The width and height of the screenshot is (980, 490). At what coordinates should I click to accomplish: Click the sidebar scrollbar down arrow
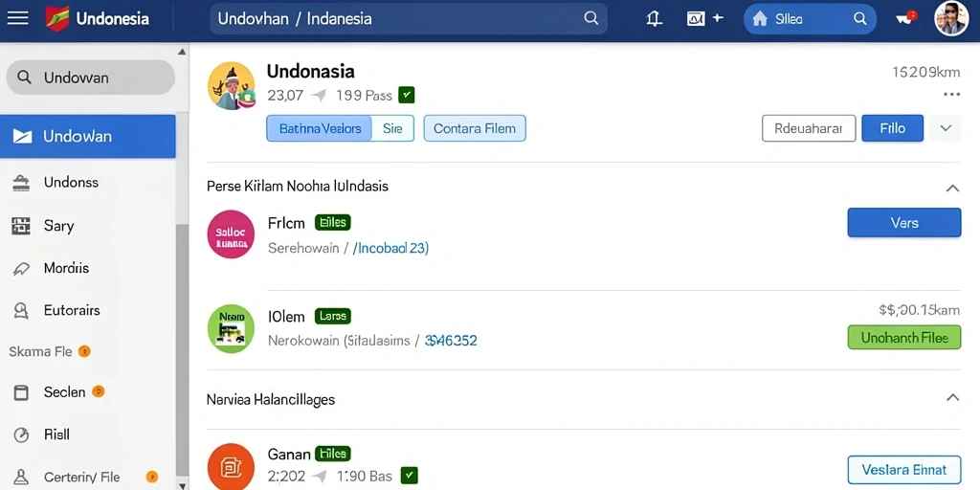point(182,485)
